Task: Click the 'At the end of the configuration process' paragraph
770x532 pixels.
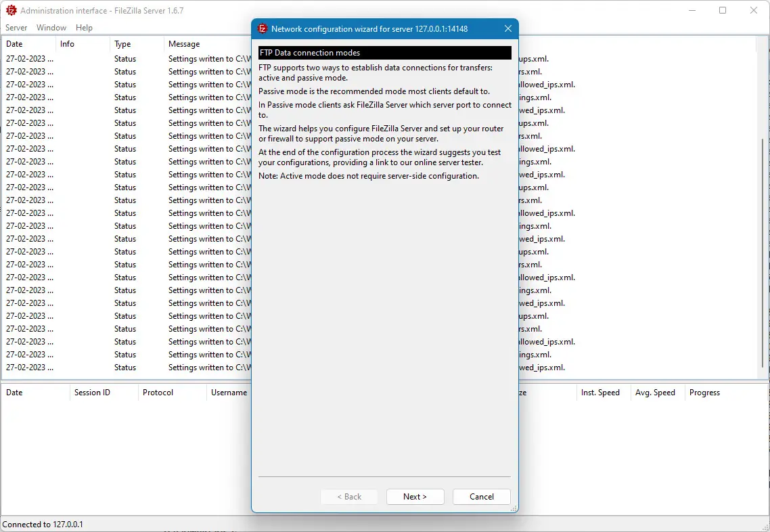Action: (x=380, y=157)
